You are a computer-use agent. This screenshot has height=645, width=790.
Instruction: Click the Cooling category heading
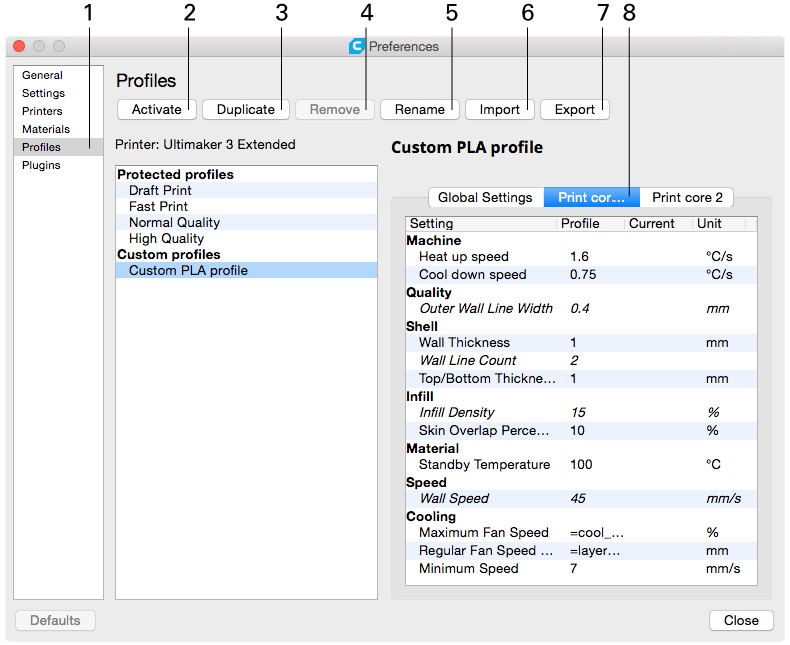pos(431,517)
